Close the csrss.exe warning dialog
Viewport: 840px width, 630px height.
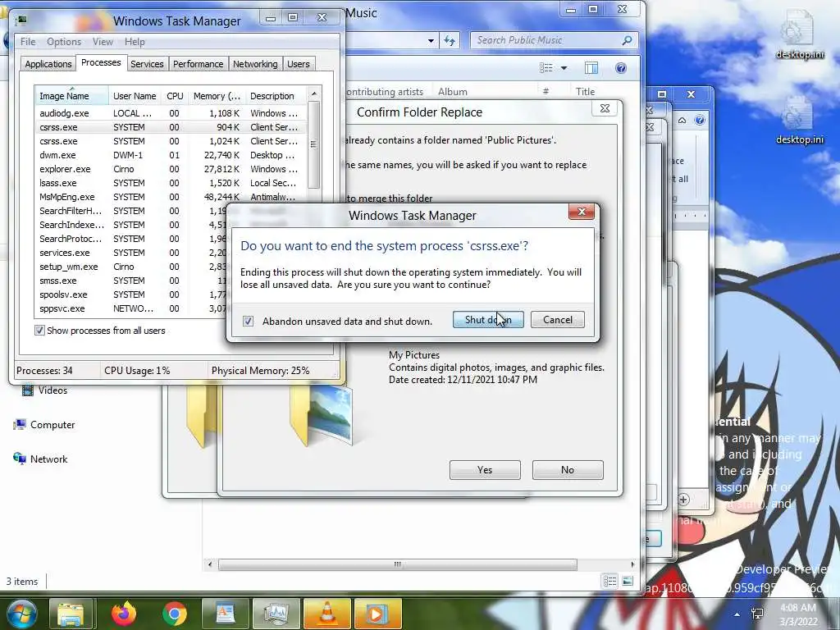(582, 212)
